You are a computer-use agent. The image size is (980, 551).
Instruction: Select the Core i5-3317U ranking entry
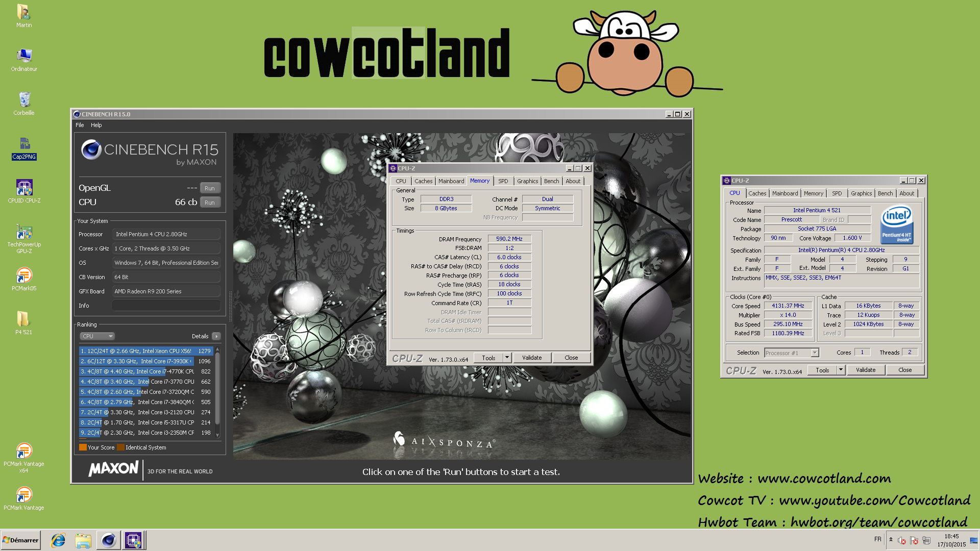(x=145, y=422)
